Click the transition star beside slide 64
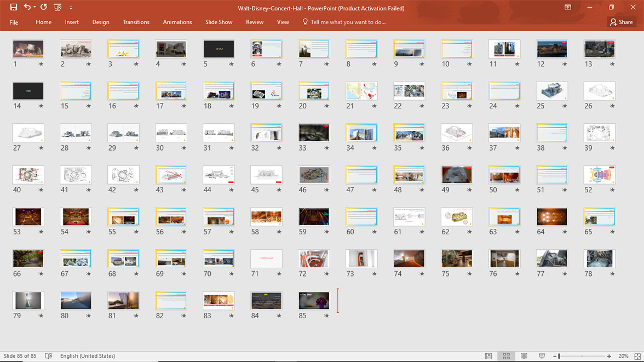 point(565,232)
